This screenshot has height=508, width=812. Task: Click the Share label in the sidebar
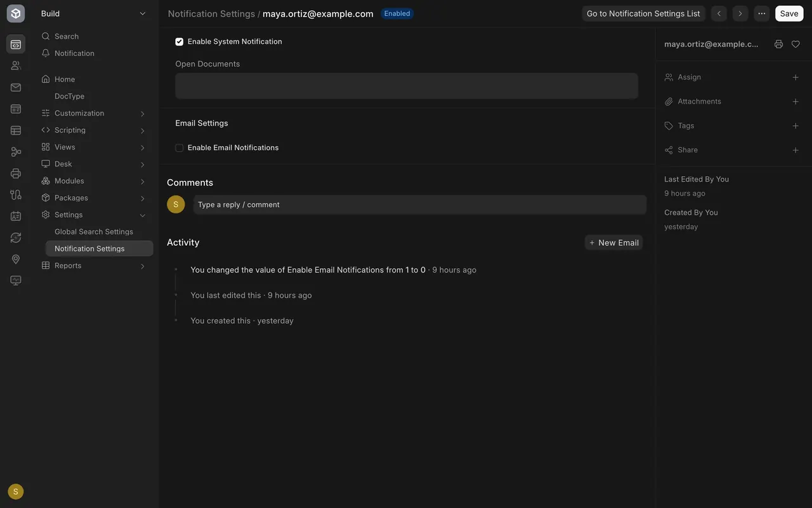[688, 150]
